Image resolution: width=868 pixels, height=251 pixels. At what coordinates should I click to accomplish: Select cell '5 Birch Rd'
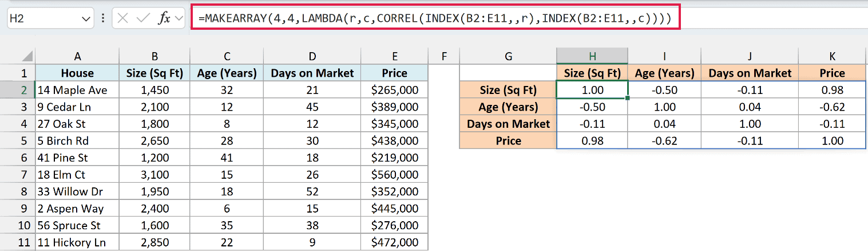[77, 140]
